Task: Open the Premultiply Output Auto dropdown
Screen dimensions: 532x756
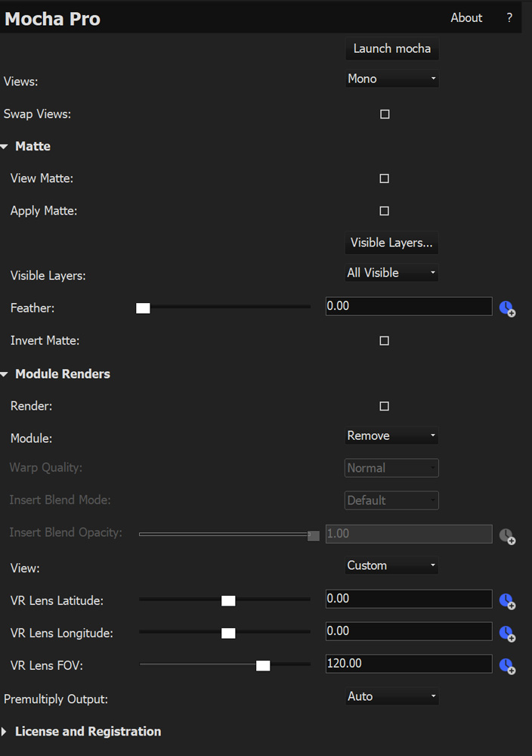Action: click(x=391, y=696)
